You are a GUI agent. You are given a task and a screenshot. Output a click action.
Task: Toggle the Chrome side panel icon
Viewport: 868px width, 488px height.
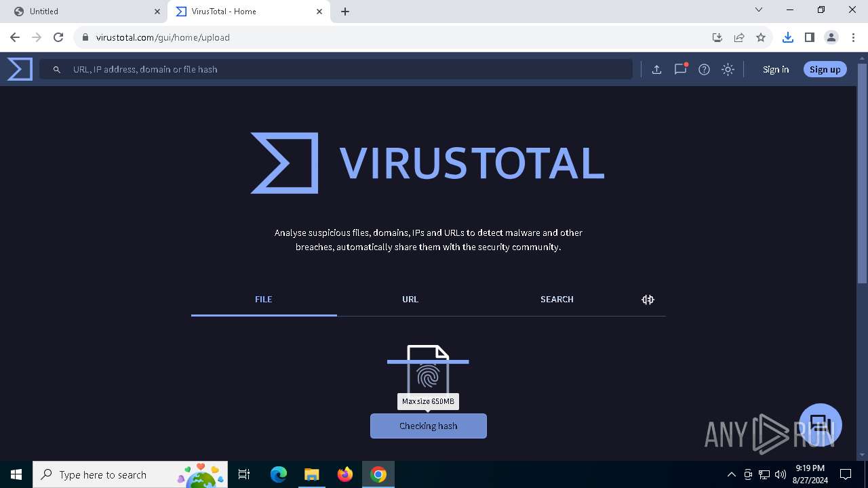809,37
